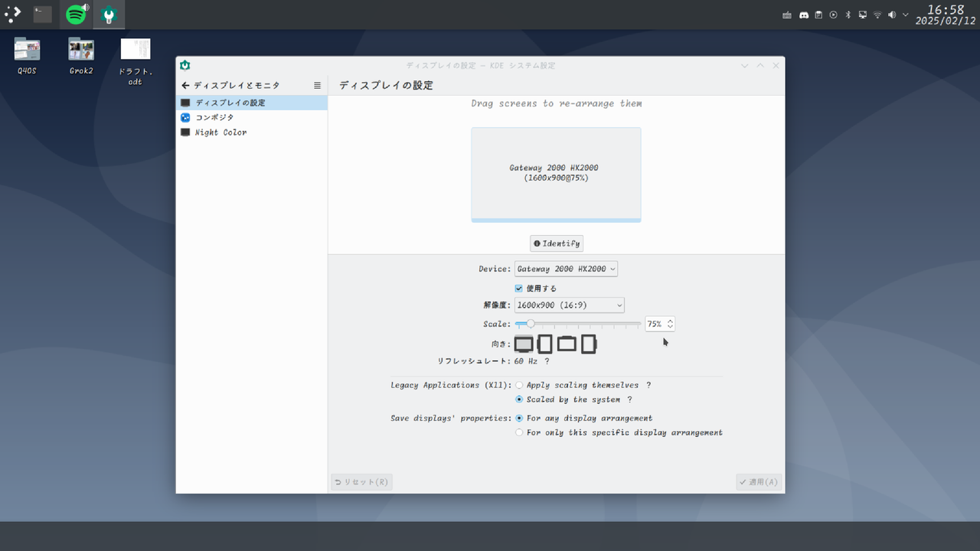The image size is (980, 551).
Task: Expand the system tray chevron
Action: 905,14
